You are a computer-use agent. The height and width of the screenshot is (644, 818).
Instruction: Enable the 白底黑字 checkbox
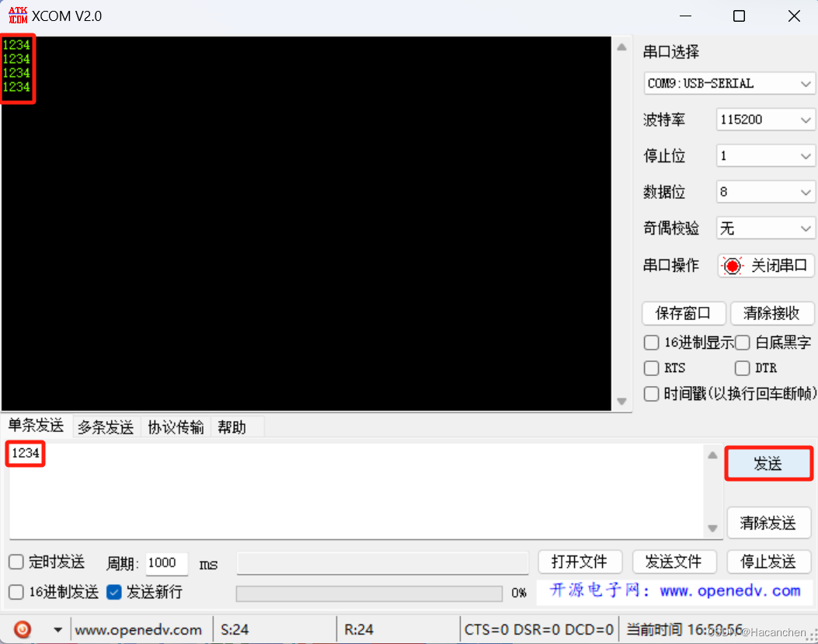(x=743, y=343)
